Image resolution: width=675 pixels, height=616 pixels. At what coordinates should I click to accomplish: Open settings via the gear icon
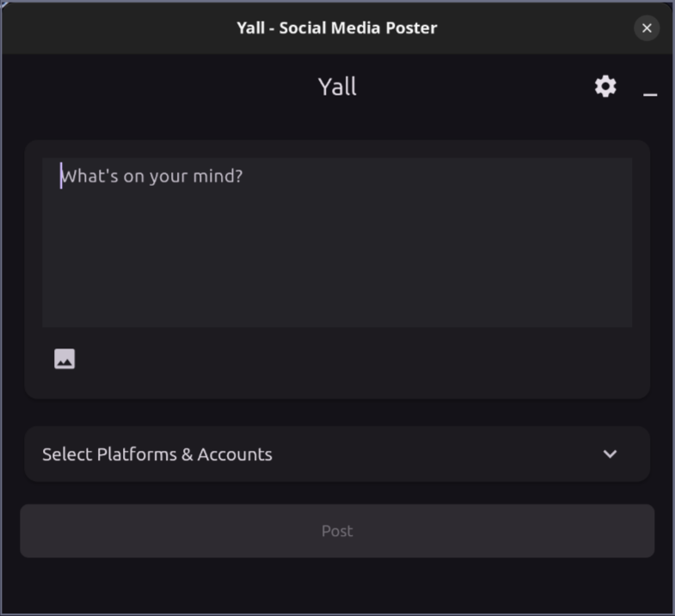[605, 87]
